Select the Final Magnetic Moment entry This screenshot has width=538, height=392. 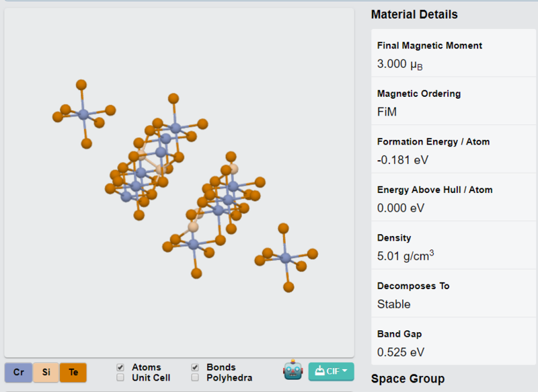click(453, 53)
